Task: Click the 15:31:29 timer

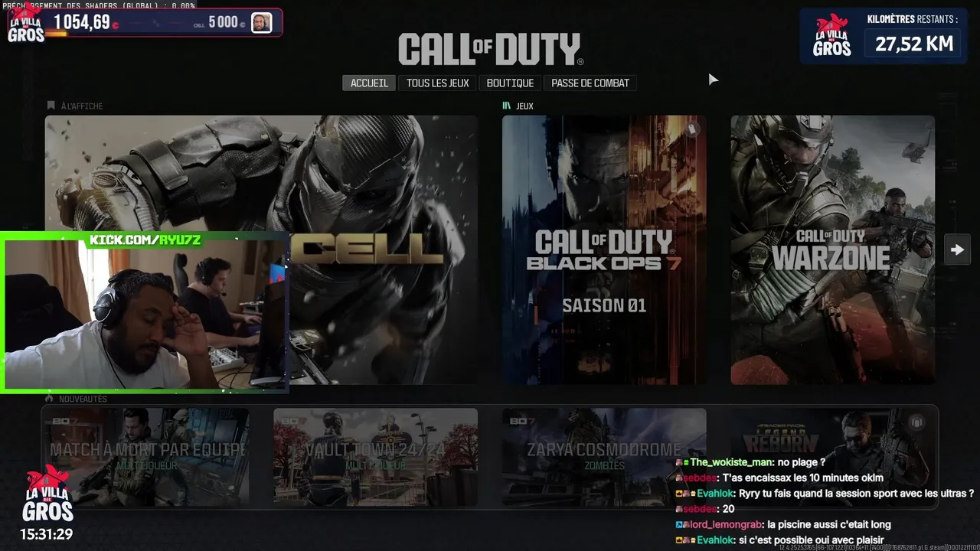Action: click(x=47, y=534)
